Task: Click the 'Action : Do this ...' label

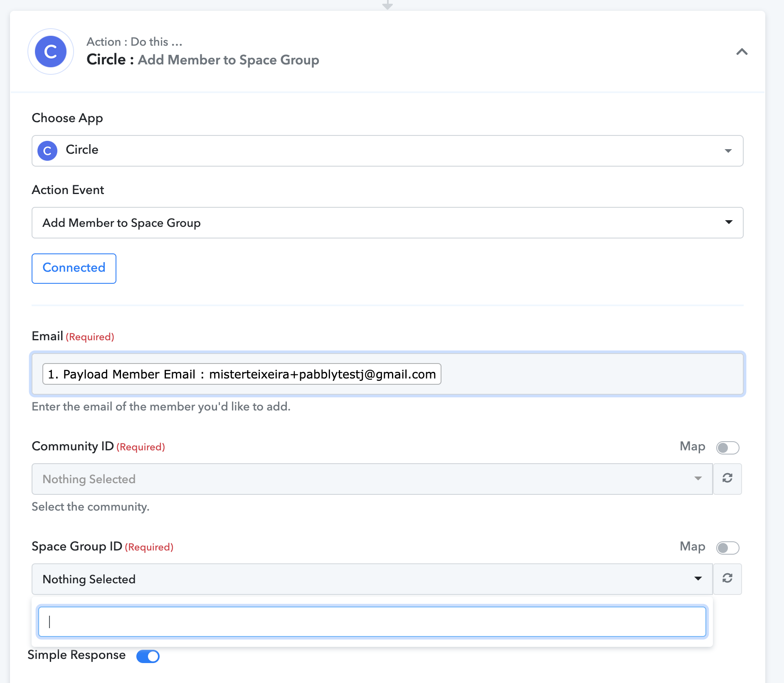Action: click(134, 42)
